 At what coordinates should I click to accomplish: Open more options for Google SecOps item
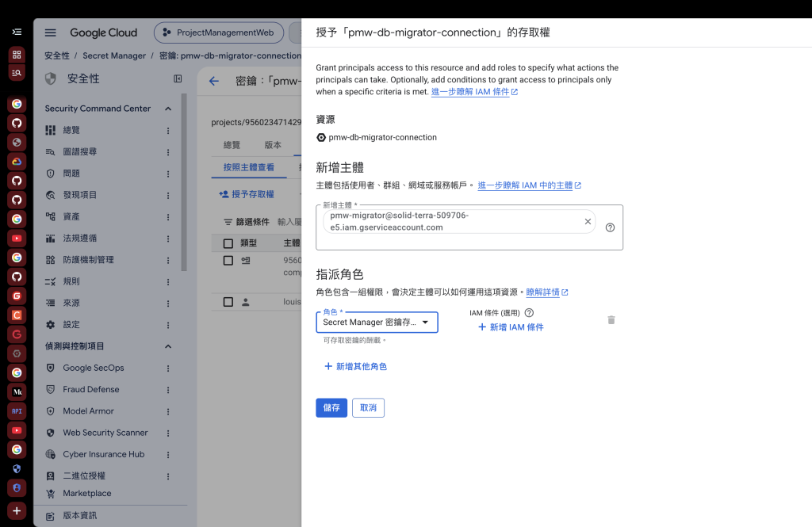[168, 369]
